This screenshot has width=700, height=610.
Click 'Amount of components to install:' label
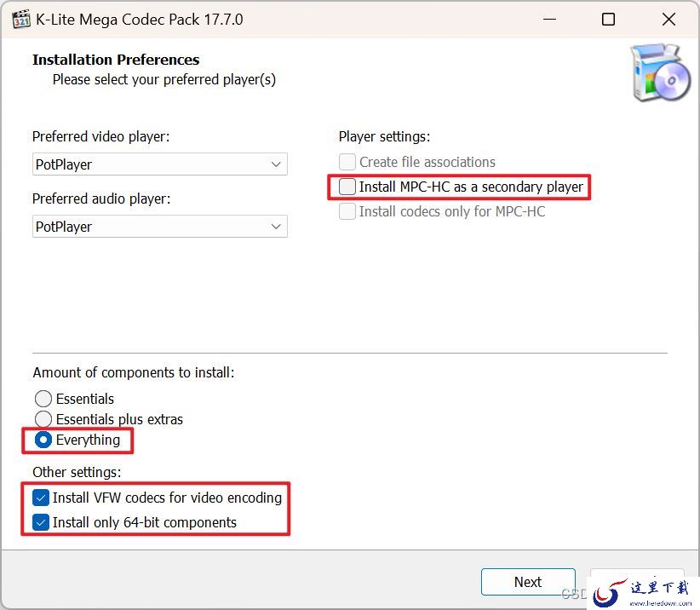[x=134, y=372]
